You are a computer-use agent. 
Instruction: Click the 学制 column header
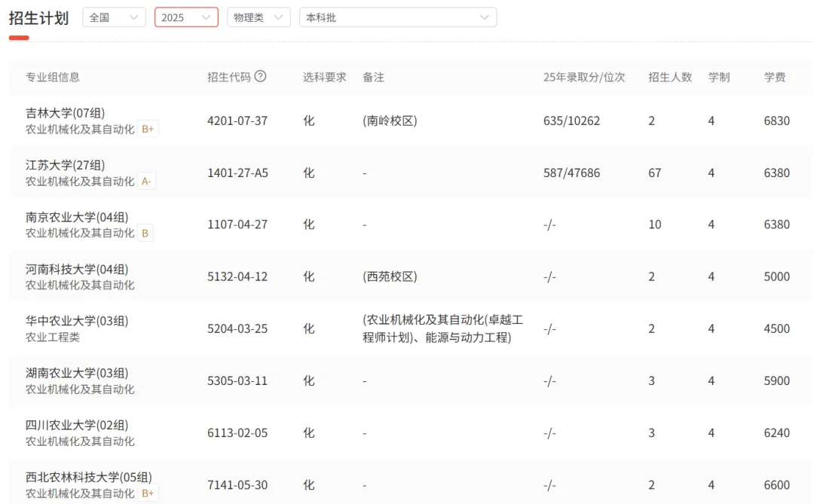tap(719, 78)
